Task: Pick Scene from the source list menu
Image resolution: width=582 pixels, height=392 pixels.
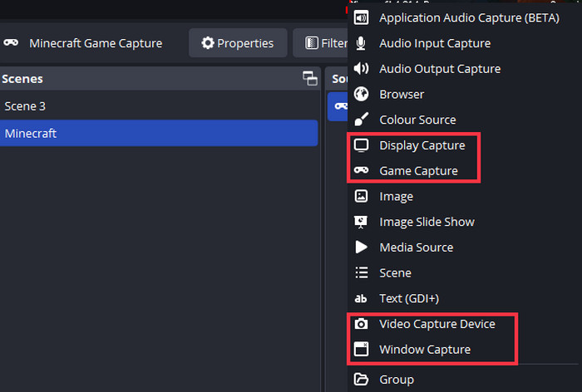Action: point(395,272)
